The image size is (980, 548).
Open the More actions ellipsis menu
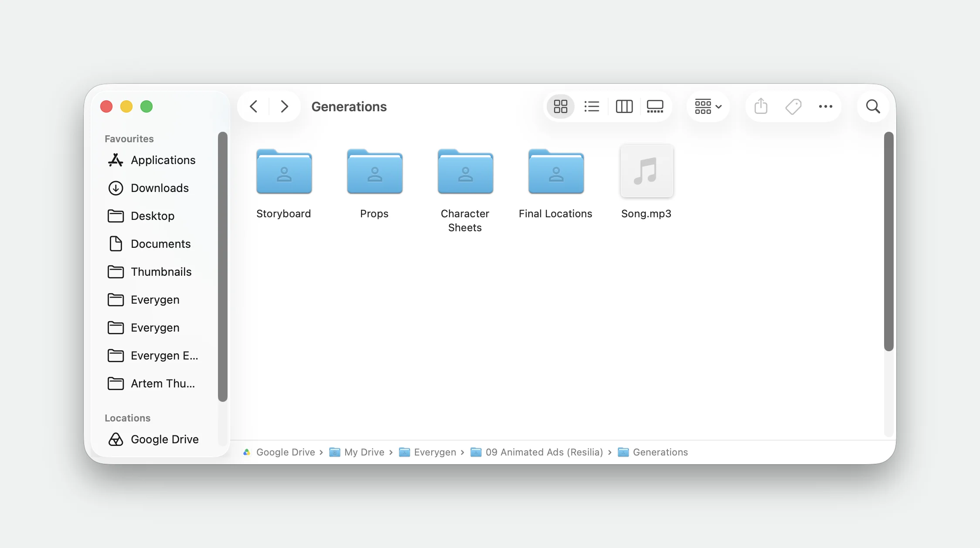(x=825, y=106)
